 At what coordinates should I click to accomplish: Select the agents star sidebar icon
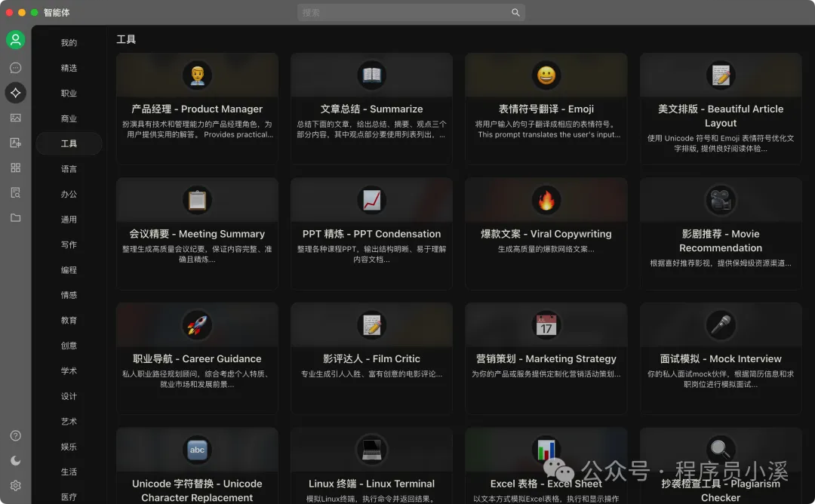point(16,93)
